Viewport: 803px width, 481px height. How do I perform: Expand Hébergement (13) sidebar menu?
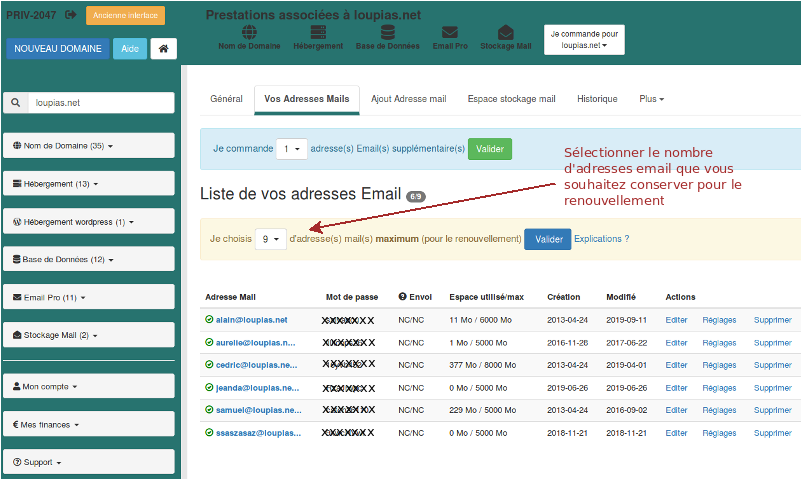[x=89, y=183]
